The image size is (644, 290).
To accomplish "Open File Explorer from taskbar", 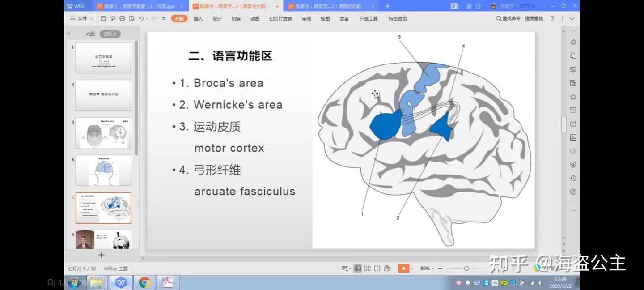I will tap(97, 282).
